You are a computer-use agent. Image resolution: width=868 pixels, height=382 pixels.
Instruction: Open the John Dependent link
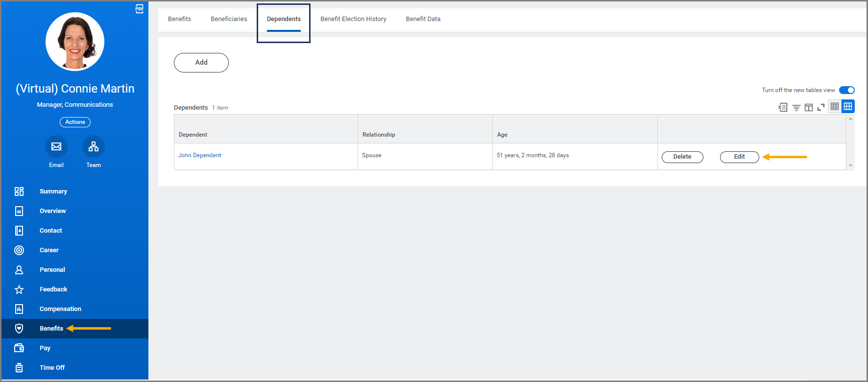click(x=200, y=155)
